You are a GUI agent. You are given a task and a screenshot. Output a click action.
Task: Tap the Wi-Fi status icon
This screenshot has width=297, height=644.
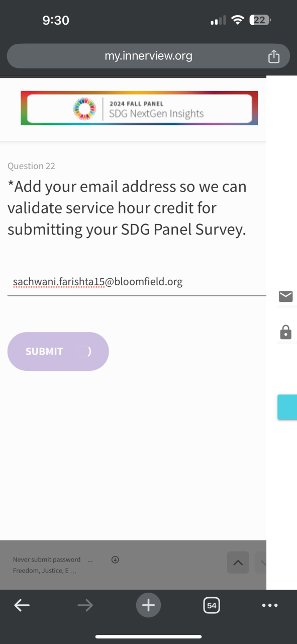click(238, 20)
